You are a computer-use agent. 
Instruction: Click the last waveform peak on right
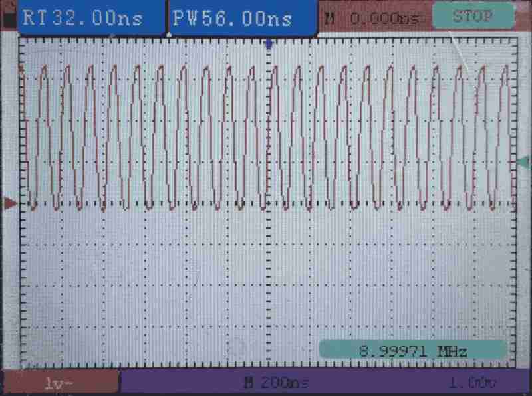505,68
